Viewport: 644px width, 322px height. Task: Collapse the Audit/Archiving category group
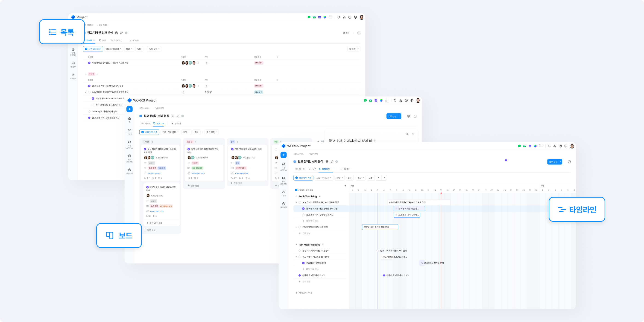coord(296,196)
